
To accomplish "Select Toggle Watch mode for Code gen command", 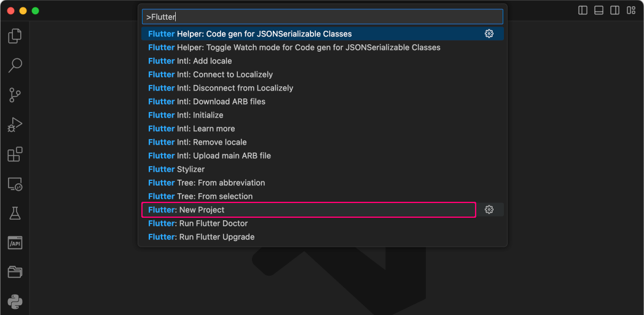I will click(323, 47).
